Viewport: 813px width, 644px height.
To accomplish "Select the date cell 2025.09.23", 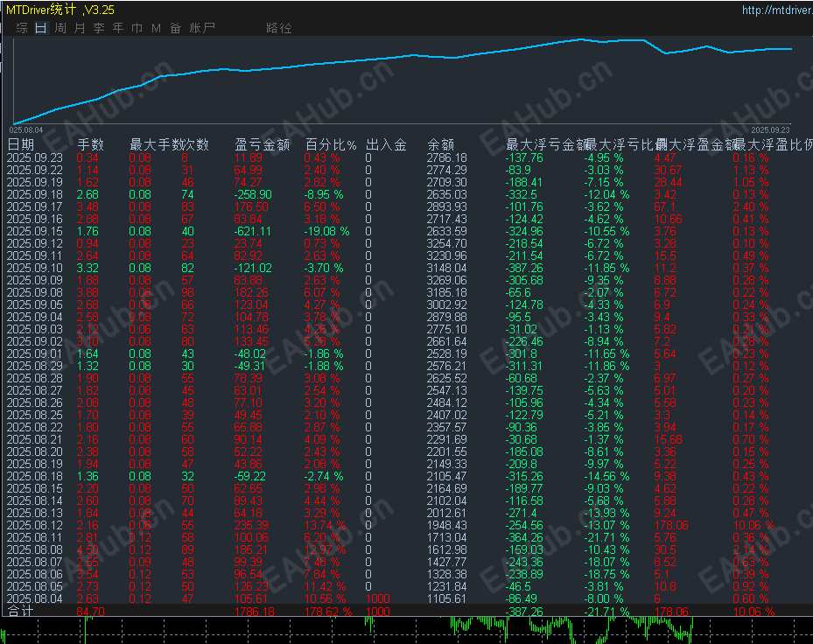I will [x=35, y=157].
